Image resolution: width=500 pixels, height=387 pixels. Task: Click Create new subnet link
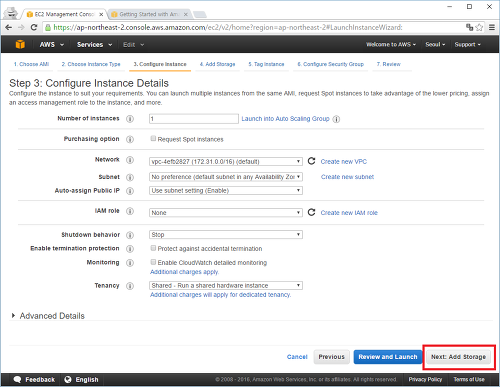347,177
